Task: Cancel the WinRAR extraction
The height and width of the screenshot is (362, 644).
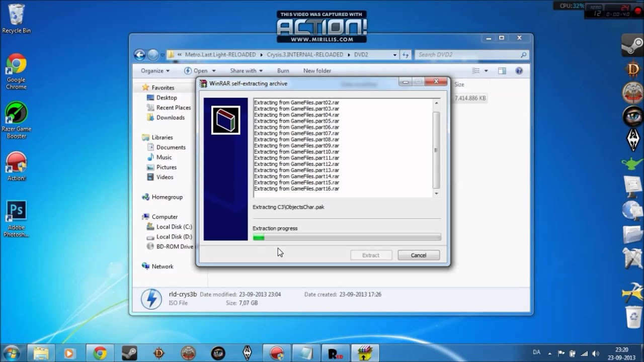Action: (419, 255)
